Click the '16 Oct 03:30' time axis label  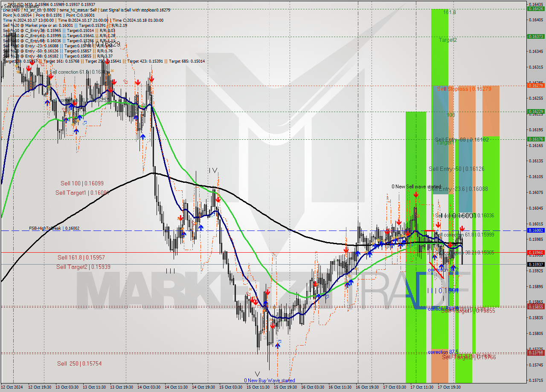click(312, 387)
